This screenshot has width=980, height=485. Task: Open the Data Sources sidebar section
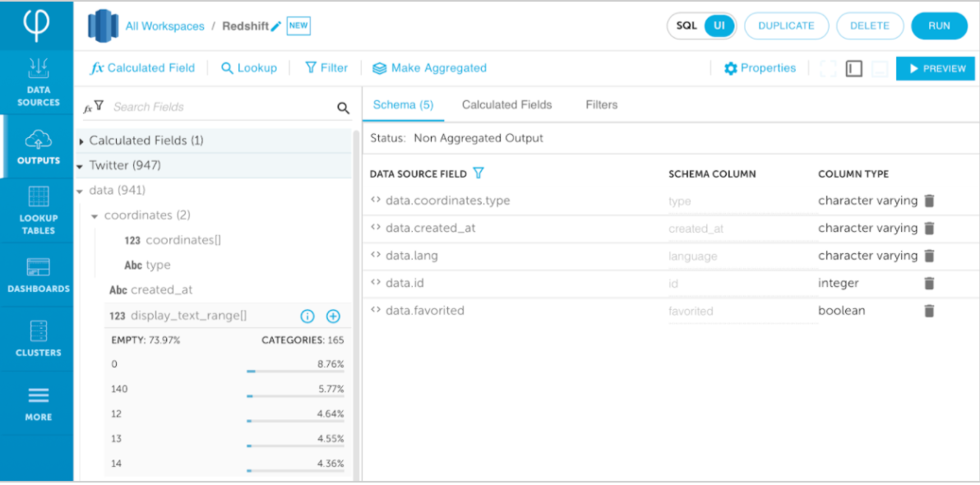[38, 83]
